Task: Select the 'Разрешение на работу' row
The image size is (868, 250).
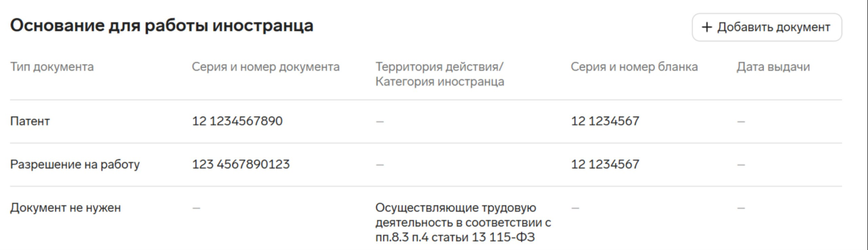Action: tap(75, 164)
